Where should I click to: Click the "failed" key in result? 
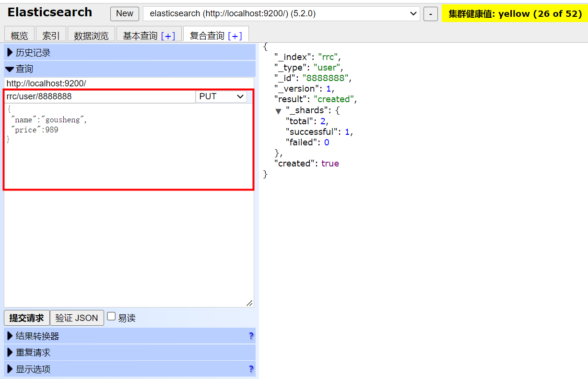[302, 142]
